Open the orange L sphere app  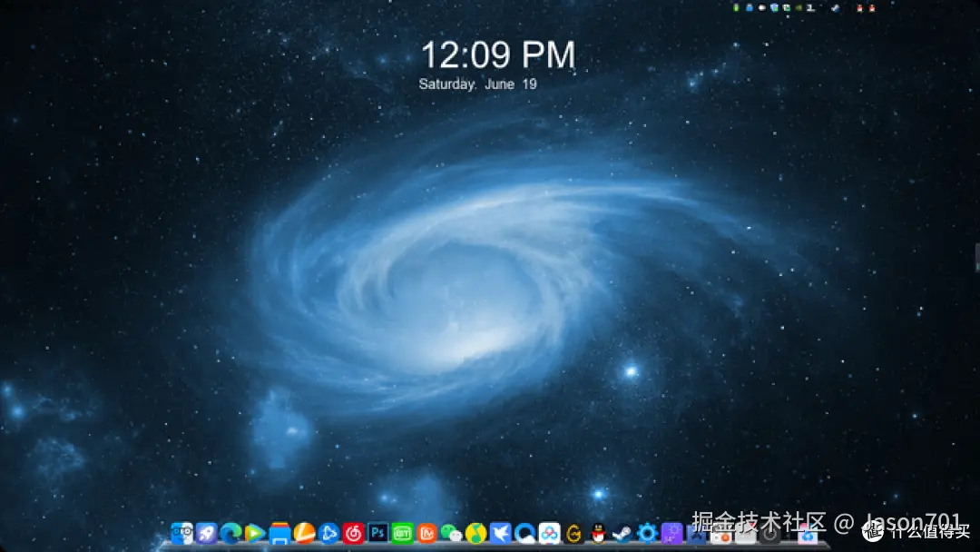304,533
